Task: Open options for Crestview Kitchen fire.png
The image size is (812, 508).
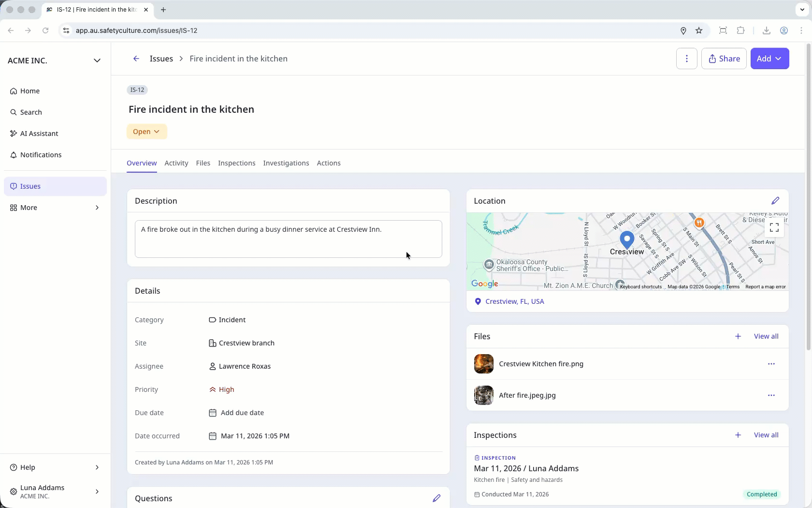Action: 771,364
